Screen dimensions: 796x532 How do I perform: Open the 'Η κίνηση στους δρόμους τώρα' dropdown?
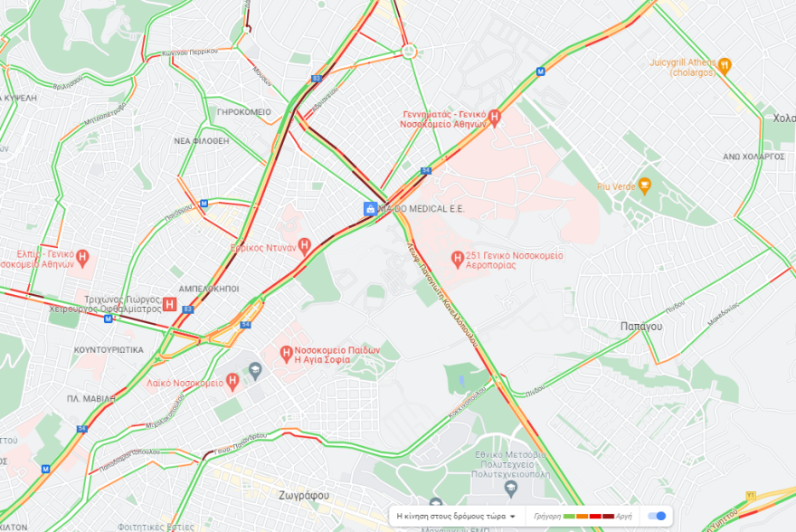[455, 516]
